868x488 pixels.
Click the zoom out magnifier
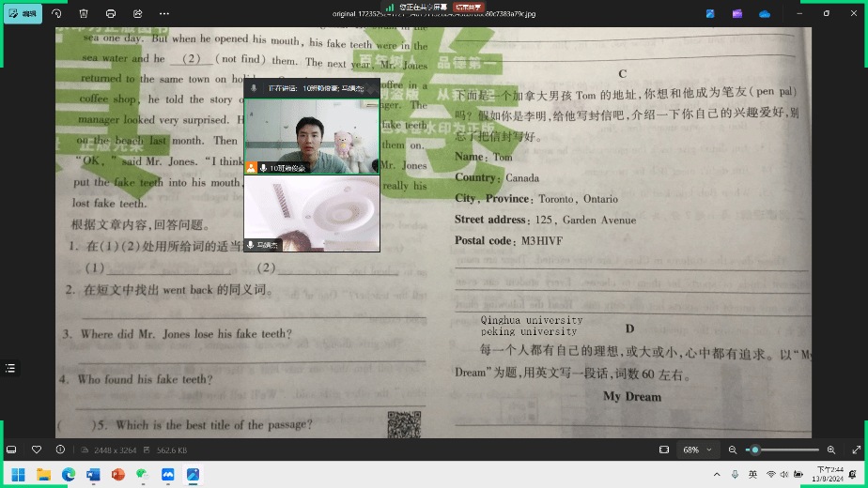[733, 450]
